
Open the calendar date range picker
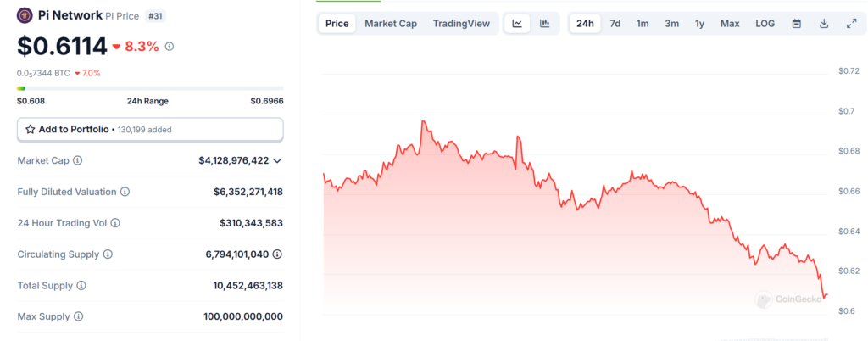[796, 23]
